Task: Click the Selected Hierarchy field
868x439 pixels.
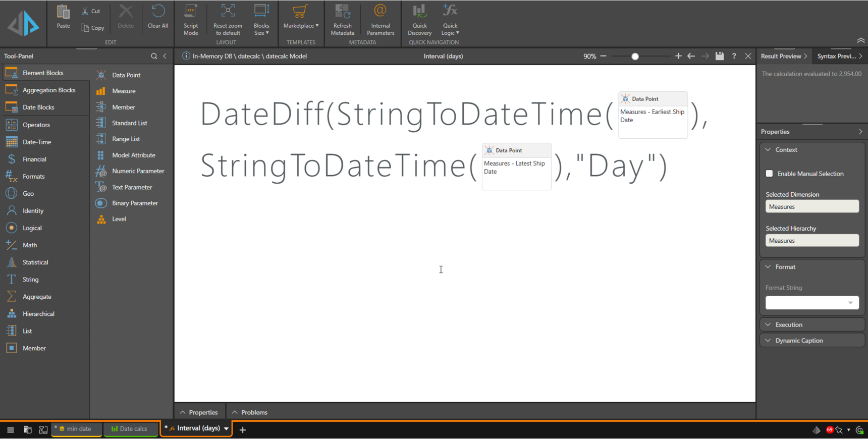Action: pyautogui.click(x=812, y=241)
